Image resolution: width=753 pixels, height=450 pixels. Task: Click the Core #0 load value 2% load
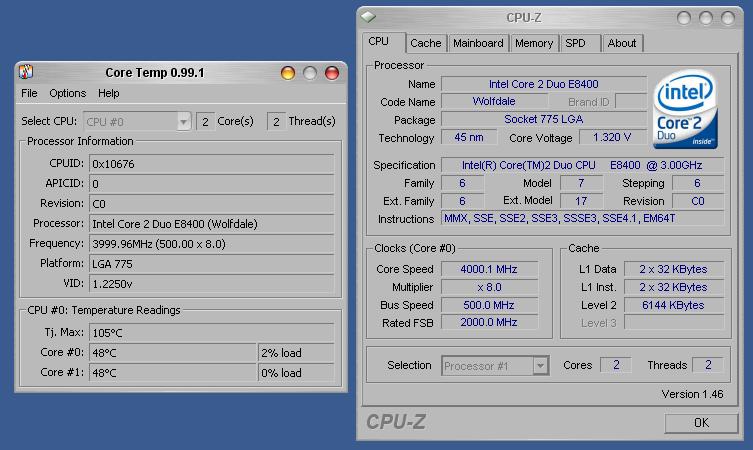pyautogui.click(x=296, y=353)
